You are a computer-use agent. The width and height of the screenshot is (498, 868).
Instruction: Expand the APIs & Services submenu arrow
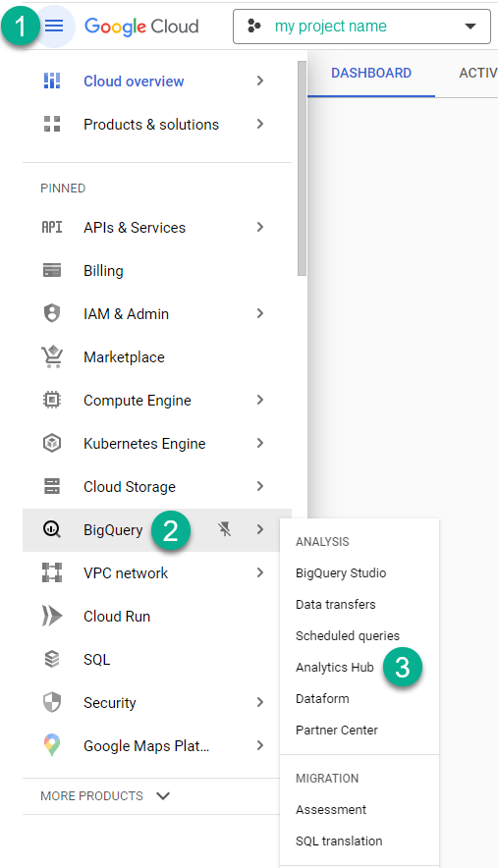point(259,227)
